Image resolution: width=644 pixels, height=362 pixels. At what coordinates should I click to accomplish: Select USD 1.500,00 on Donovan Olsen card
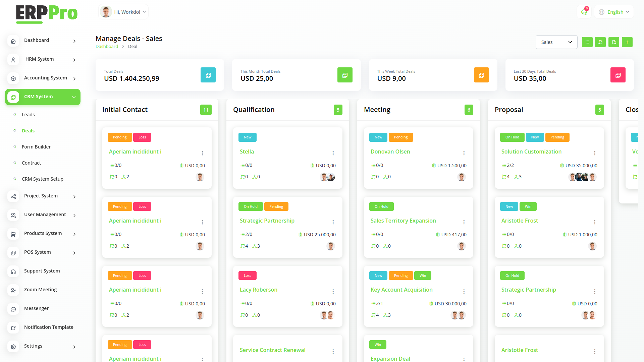[x=452, y=166]
